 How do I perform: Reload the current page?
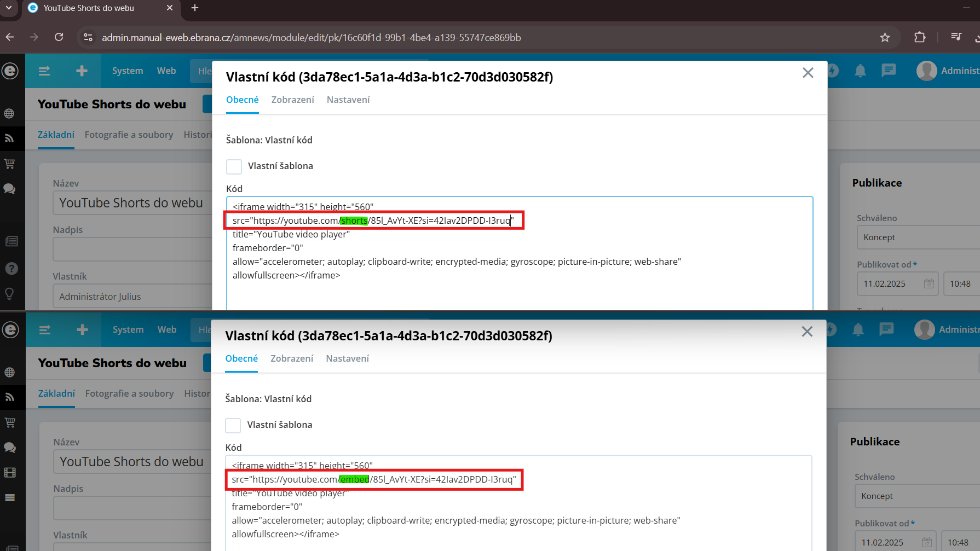pyautogui.click(x=59, y=37)
